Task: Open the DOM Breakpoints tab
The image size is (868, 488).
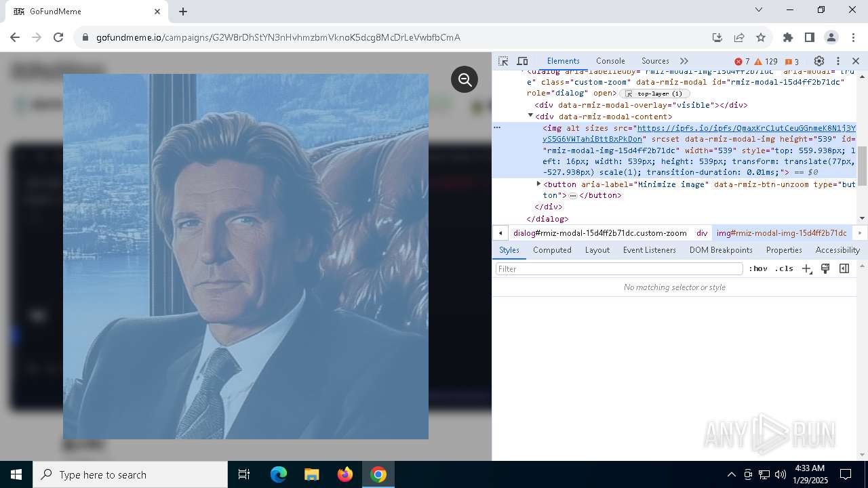Action: tap(721, 250)
